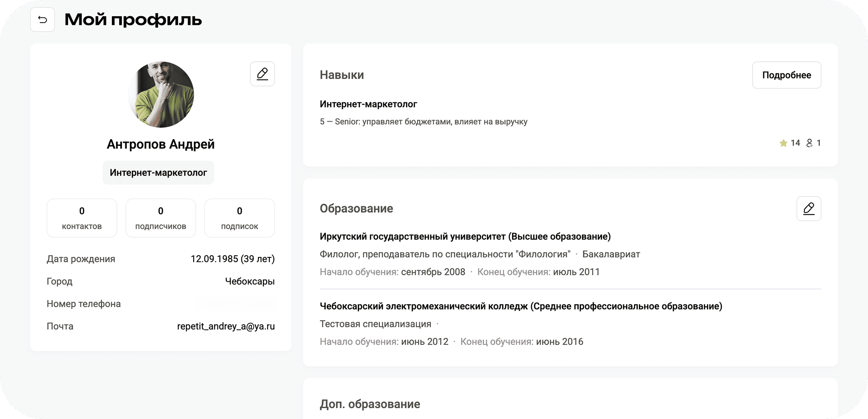Click the Навыки section heading
868x419 pixels.
(342, 75)
